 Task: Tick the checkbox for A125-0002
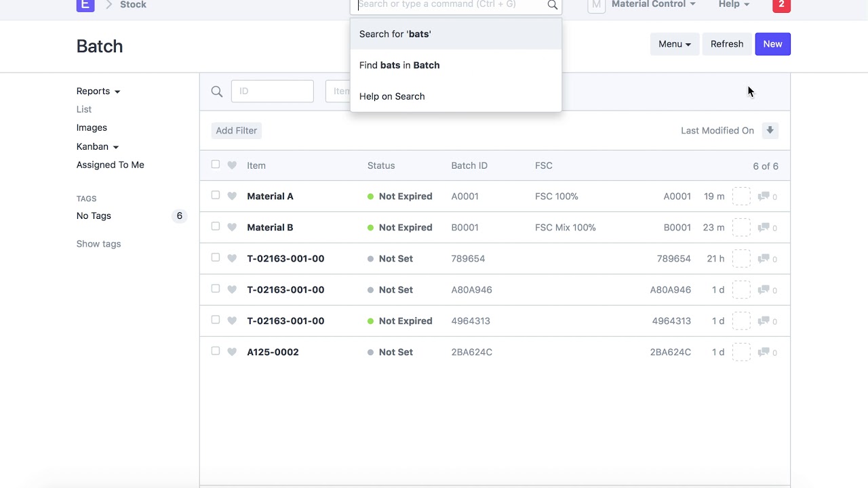tap(216, 351)
